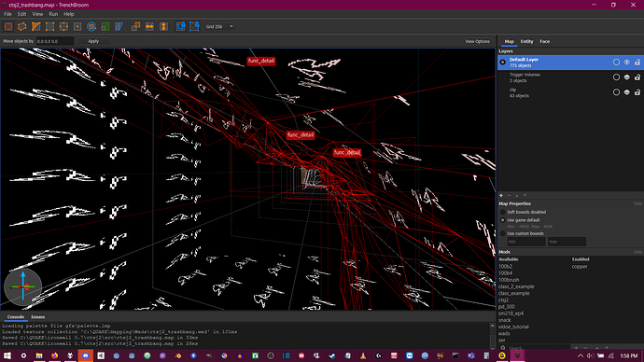Open the Help menu
The width and height of the screenshot is (644, 362).
click(x=68, y=14)
